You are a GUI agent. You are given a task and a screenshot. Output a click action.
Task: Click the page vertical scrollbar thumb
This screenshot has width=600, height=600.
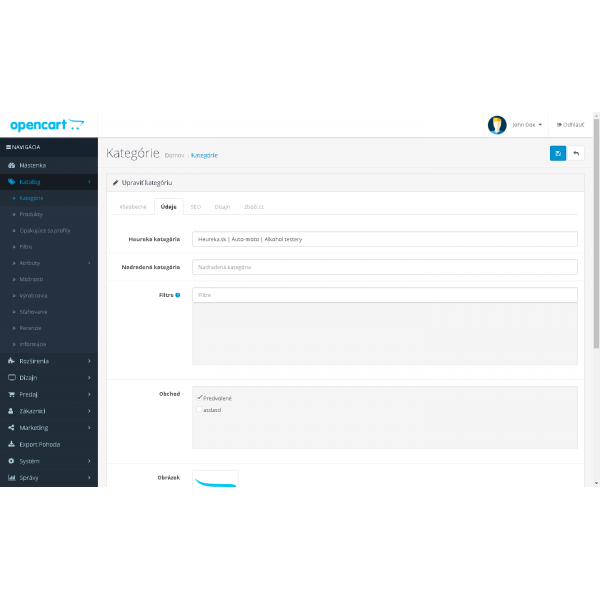(596, 233)
